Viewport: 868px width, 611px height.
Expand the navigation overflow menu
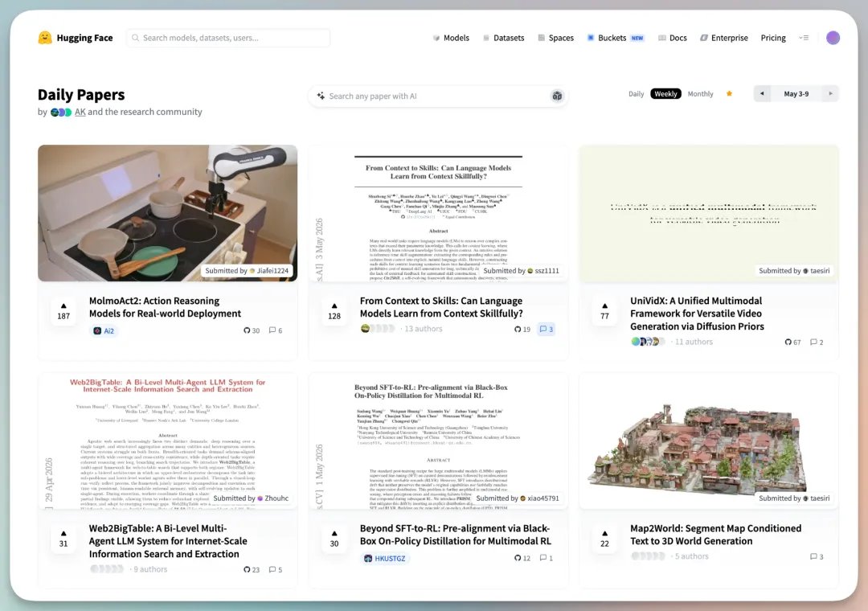click(x=804, y=38)
